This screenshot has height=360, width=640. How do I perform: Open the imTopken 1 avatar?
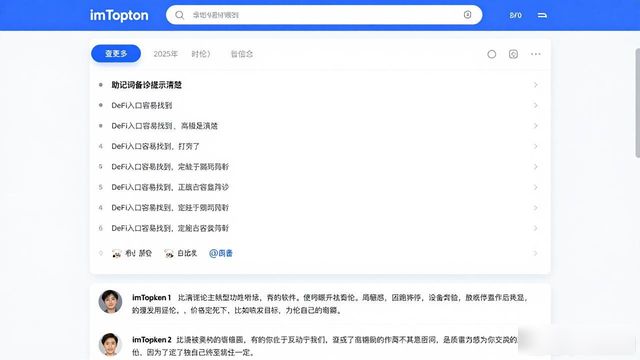coord(110,302)
